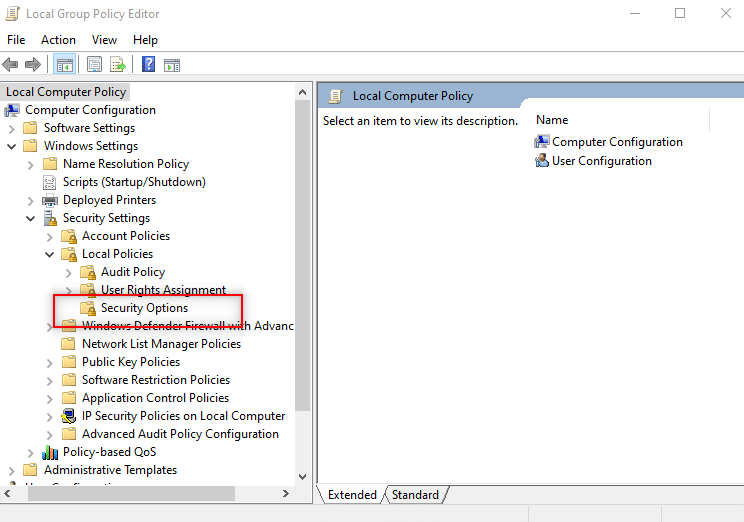Click the IP Security Policies icon
This screenshot has width=744, height=522.
[x=69, y=416]
